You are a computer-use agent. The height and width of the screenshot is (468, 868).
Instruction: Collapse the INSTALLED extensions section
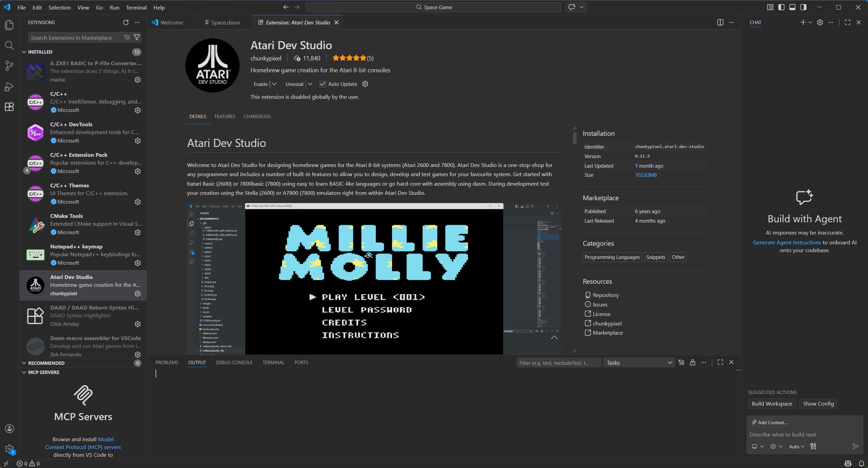(24, 52)
